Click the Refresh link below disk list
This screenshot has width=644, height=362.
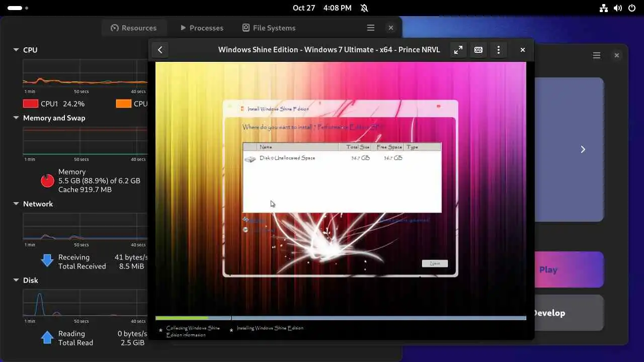click(255, 220)
